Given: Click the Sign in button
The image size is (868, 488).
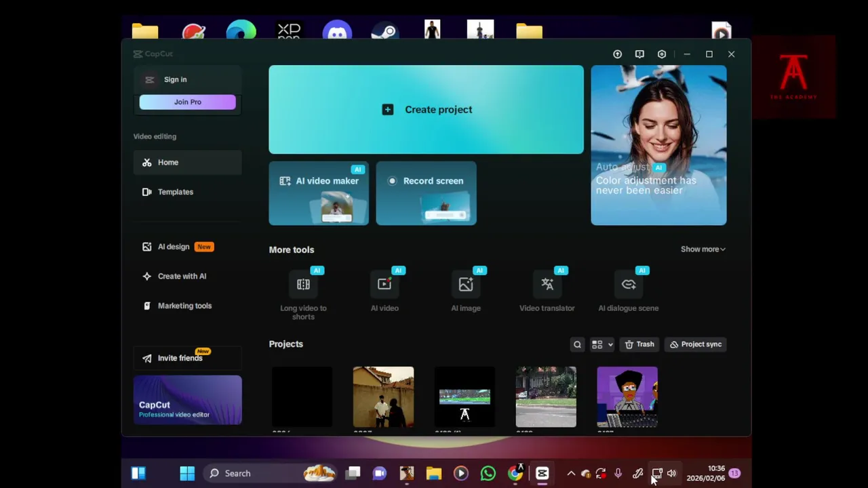Looking at the screenshot, I should tap(187, 79).
